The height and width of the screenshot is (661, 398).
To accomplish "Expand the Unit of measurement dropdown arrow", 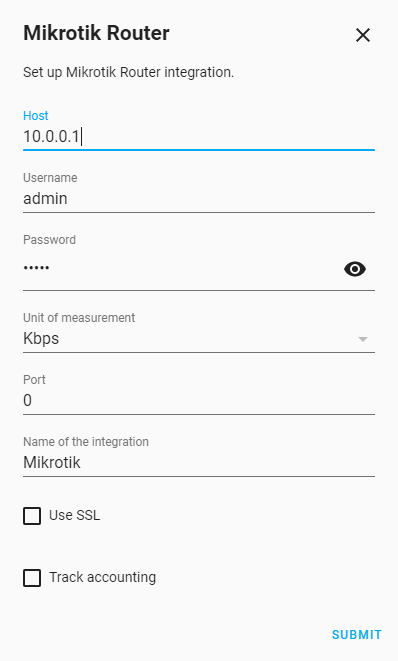I will tap(363, 339).
